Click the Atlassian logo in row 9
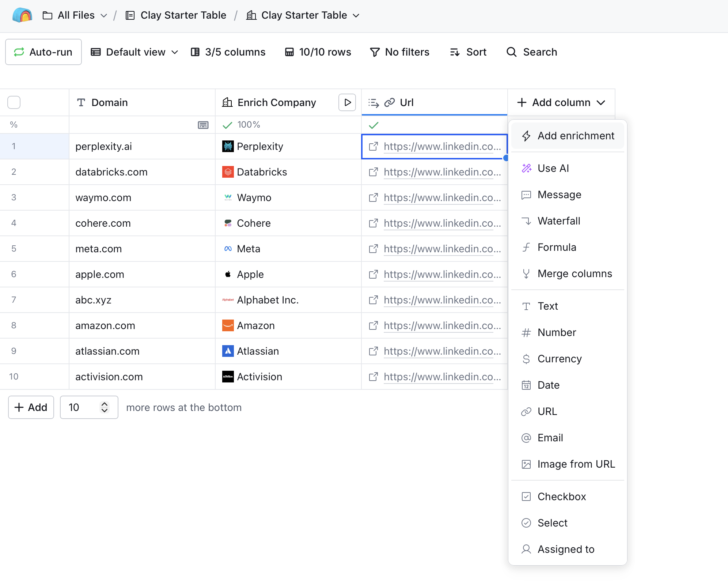The width and height of the screenshot is (728, 585). 227,351
